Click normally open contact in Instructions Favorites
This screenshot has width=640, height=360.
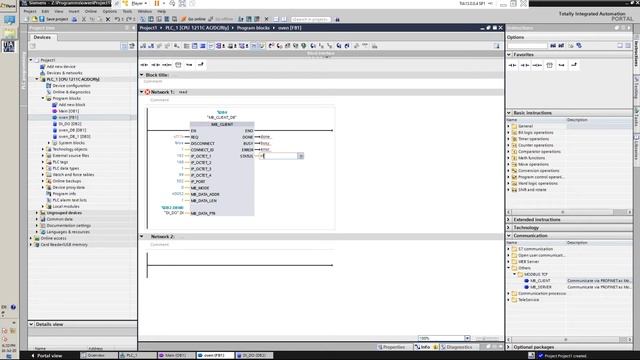(513, 65)
